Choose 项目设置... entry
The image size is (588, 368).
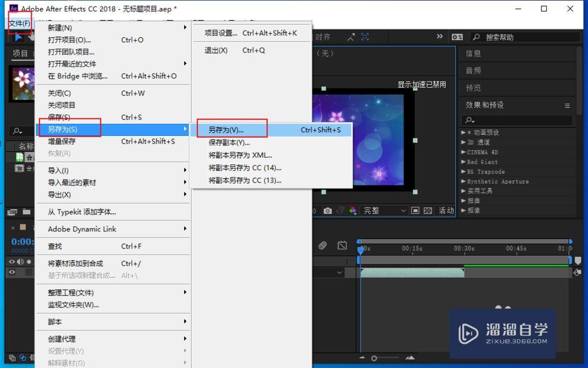[251, 33]
